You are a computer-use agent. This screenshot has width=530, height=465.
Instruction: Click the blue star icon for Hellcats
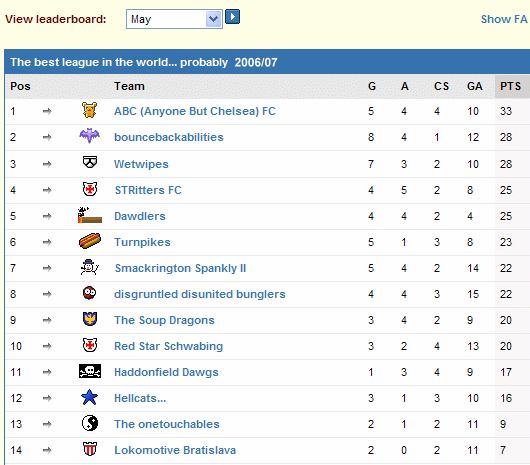[x=90, y=397]
